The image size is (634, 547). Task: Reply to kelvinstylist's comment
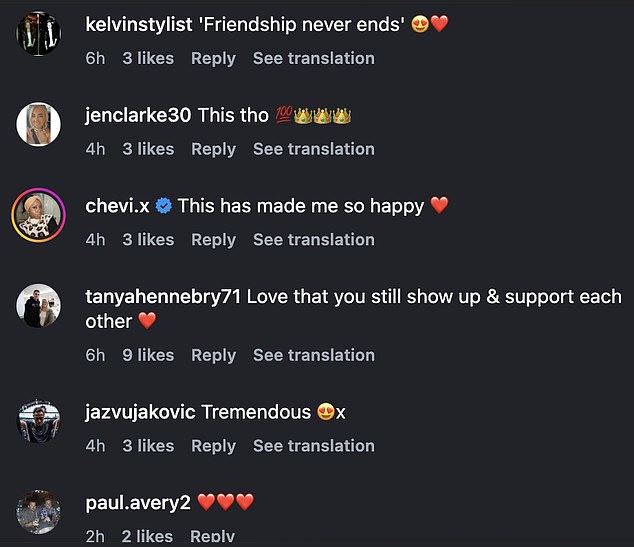pos(213,58)
